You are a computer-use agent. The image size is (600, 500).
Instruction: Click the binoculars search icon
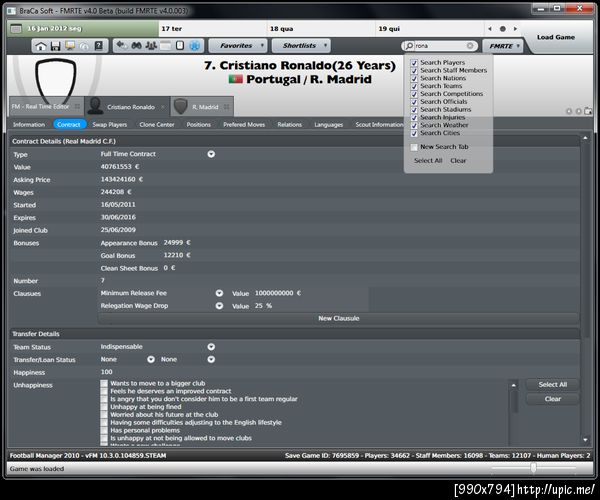click(136, 46)
